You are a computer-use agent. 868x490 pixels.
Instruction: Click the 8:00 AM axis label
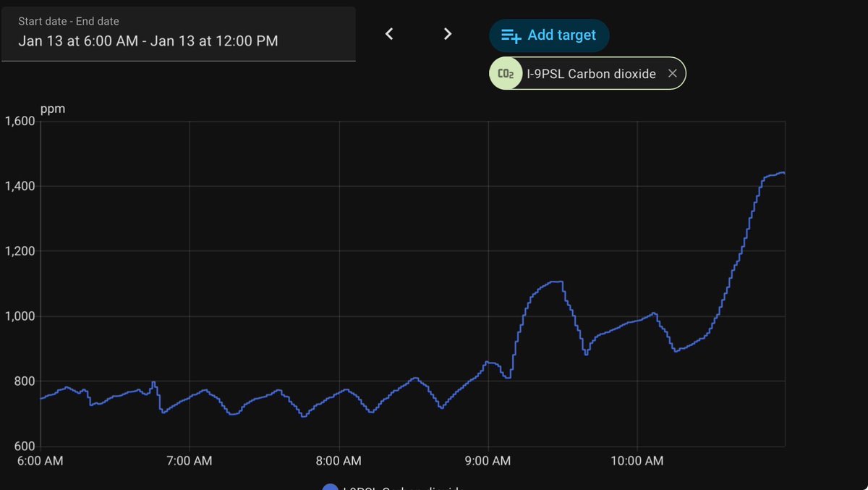(339, 460)
